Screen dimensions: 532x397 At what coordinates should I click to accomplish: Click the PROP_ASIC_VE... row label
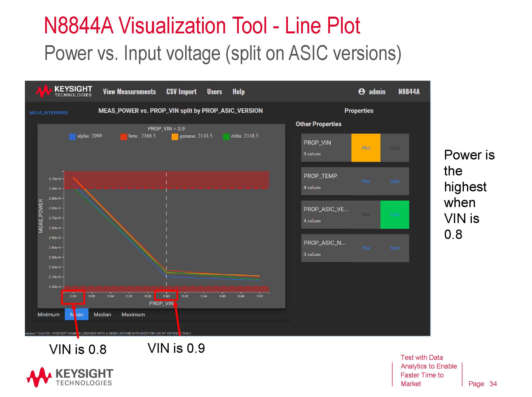[326, 209]
